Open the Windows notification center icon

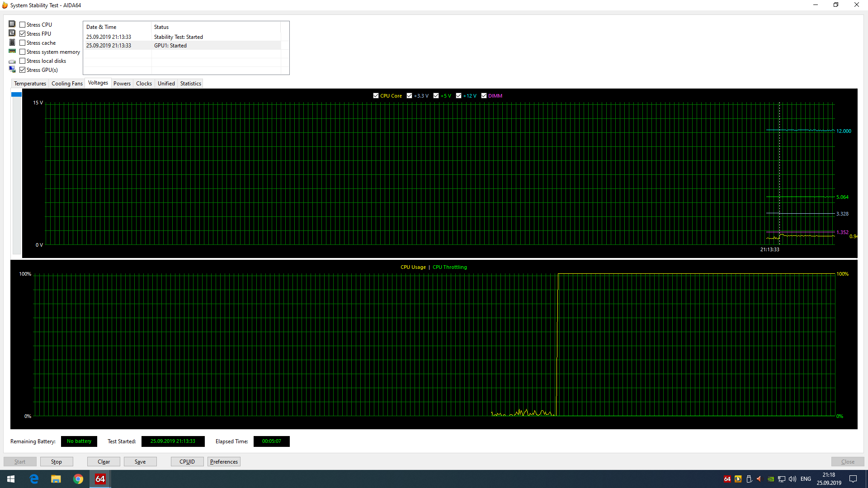pos(853,479)
